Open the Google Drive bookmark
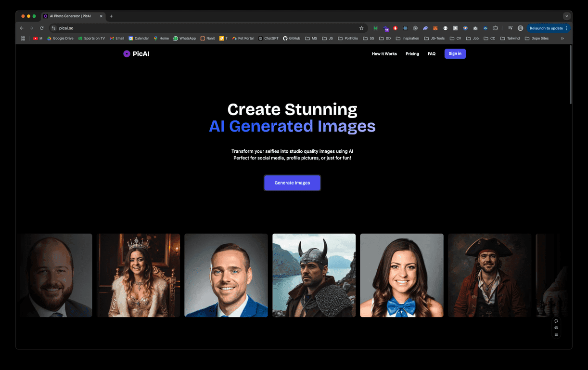The width and height of the screenshot is (588, 370). pyautogui.click(x=60, y=38)
